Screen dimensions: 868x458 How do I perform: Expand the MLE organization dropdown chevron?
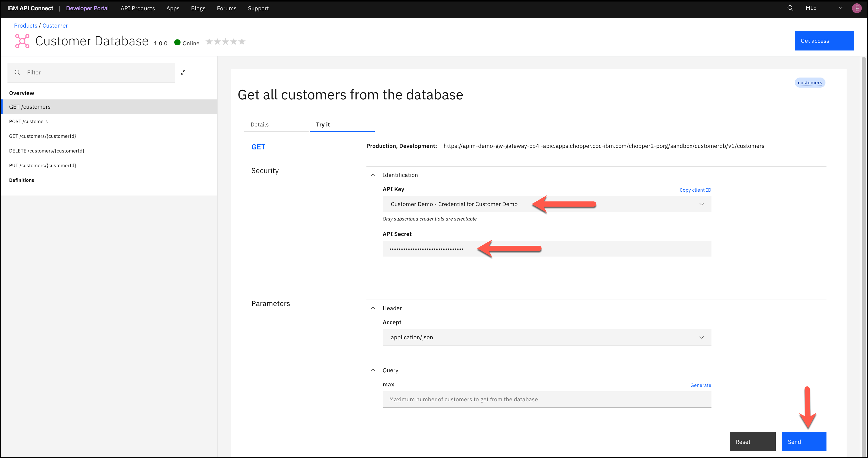click(840, 8)
